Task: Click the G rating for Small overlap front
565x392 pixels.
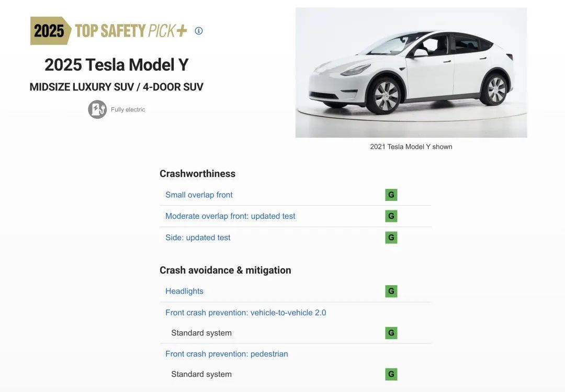Action: (x=391, y=195)
